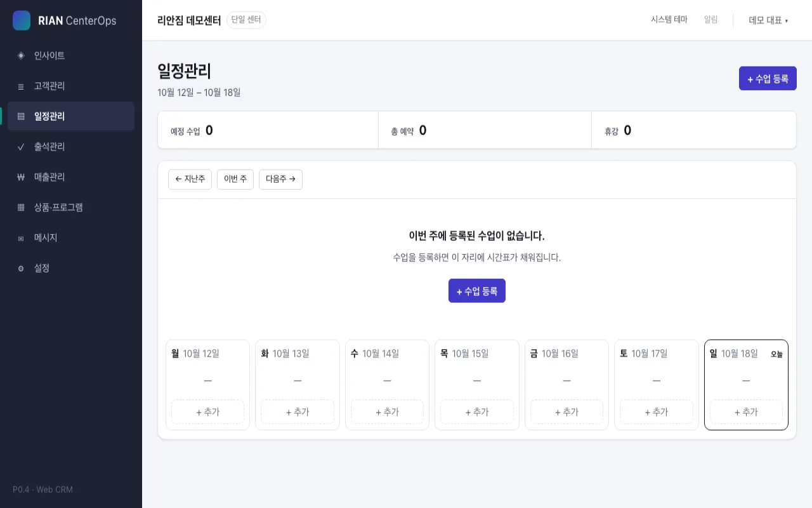Click the P0.4 · Web CRM version text
This screenshot has width=812, height=508.
tap(43, 490)
